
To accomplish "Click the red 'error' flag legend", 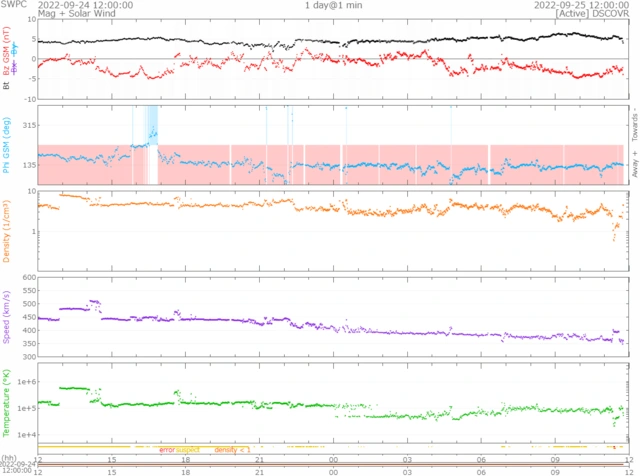I will [167, 449].
